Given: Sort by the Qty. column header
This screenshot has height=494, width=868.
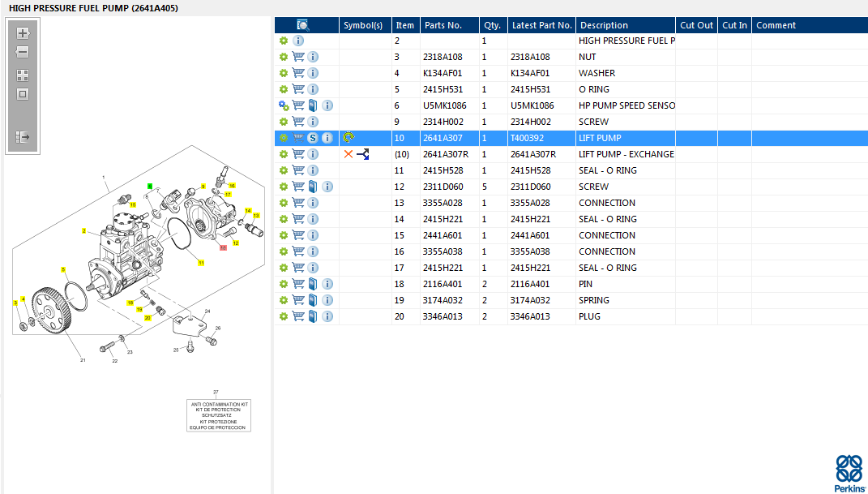Looking at the screenshot, I should pos(492,25).
